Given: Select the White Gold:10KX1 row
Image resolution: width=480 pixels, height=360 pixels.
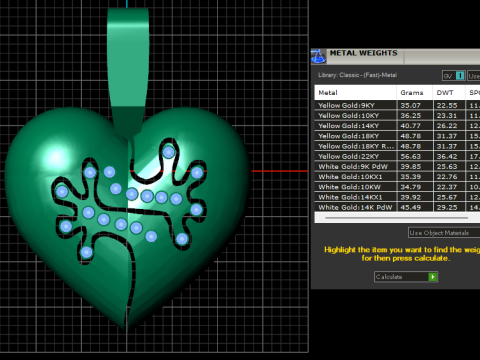Looking at the screenshot, I should coord(397,177).
